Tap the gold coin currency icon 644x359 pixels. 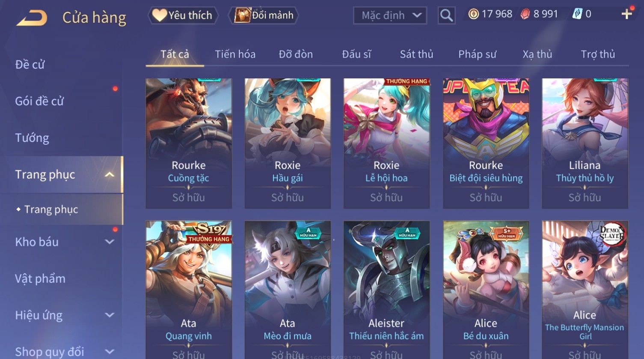473,14
